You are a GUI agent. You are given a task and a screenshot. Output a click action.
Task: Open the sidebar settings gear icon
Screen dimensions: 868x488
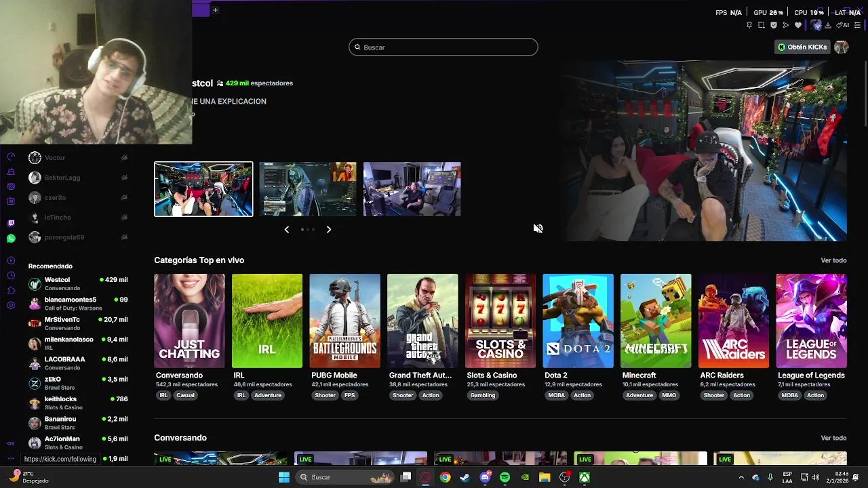click(11, 305)
